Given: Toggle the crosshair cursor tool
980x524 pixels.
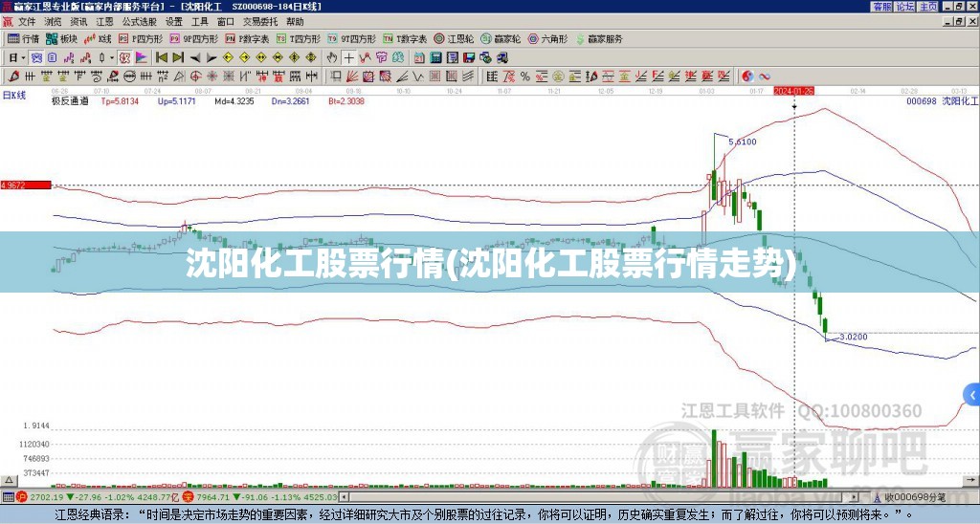Looking at the screenshot, I should point(348,58).
